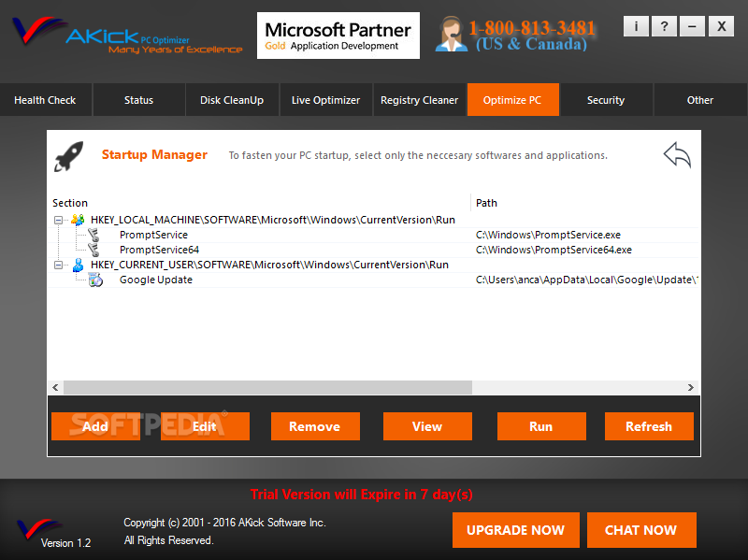Viewport: 748px width, 560px height.
Task: Open help with the question mark button
Action: pos(664,26)
